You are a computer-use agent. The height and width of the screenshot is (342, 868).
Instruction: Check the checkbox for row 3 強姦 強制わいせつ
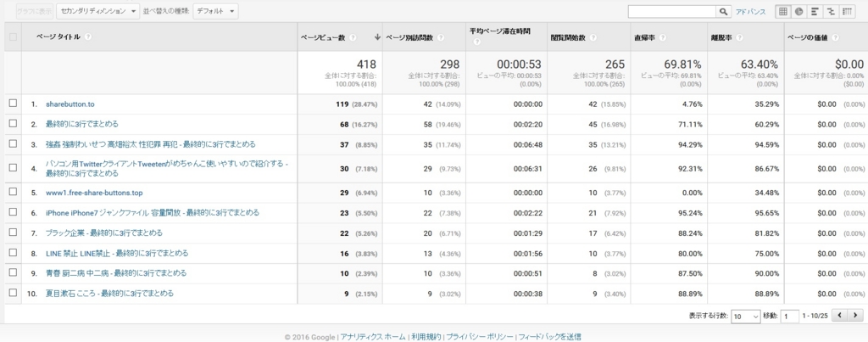tap(13, 144)
